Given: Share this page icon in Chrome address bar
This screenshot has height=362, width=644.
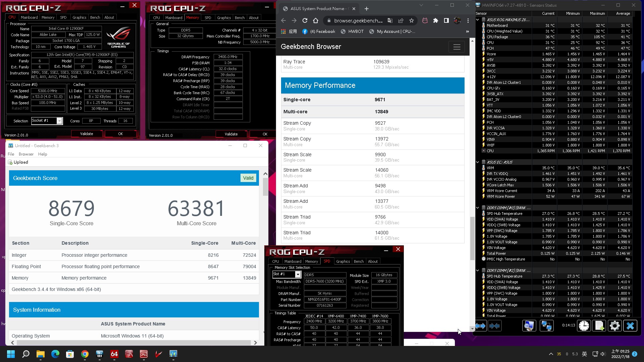Looking at the screenshot, I should 401,21.
